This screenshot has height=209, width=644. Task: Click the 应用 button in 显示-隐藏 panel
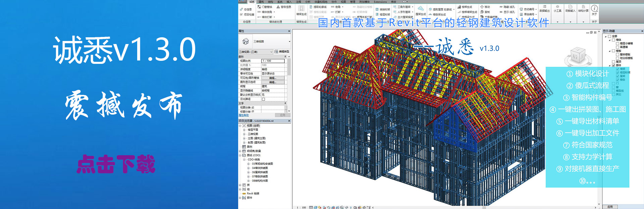[610, 207]
